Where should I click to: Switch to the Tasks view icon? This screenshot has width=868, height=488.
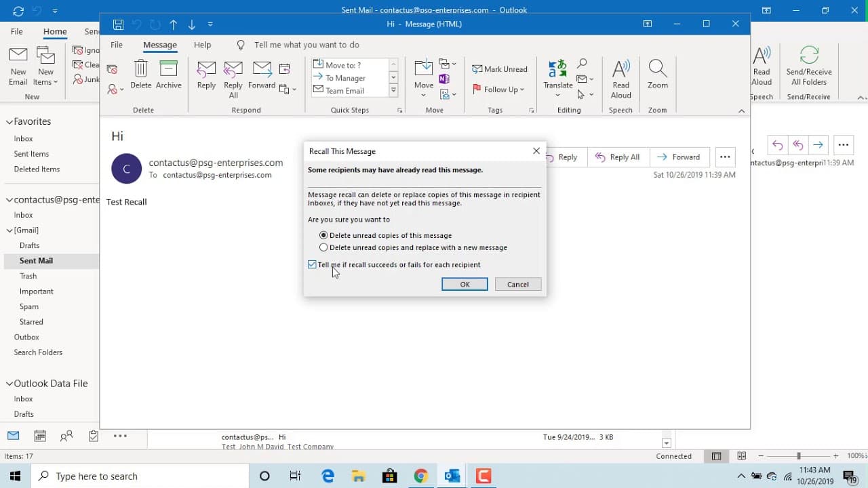94,436
